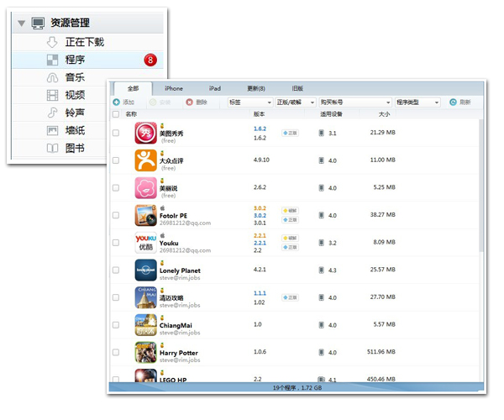
Task: Click the Fotolr PE account 26981212@qq.com
Action: pos(185,223)
